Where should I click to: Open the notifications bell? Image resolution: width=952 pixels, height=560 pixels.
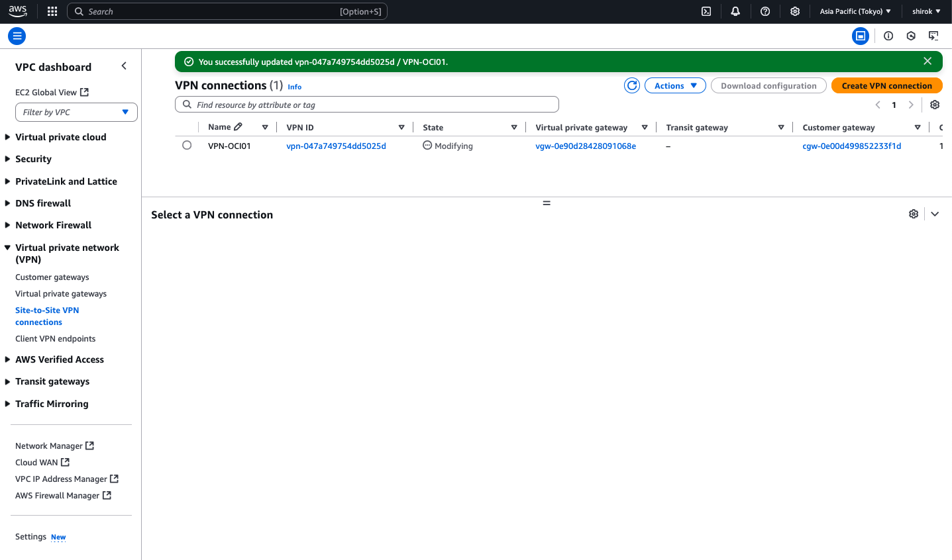735,11
